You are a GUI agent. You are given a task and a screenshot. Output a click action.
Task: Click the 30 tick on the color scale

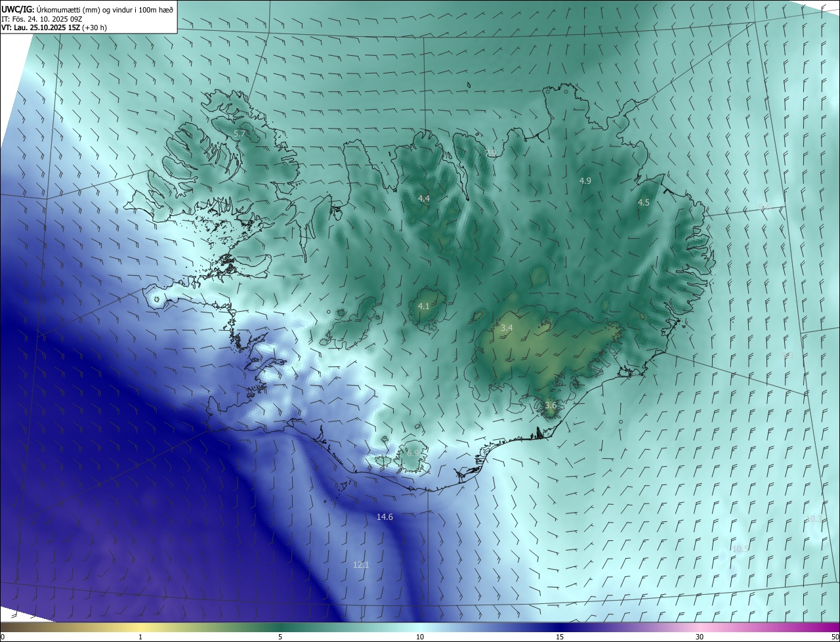[700, 637]
